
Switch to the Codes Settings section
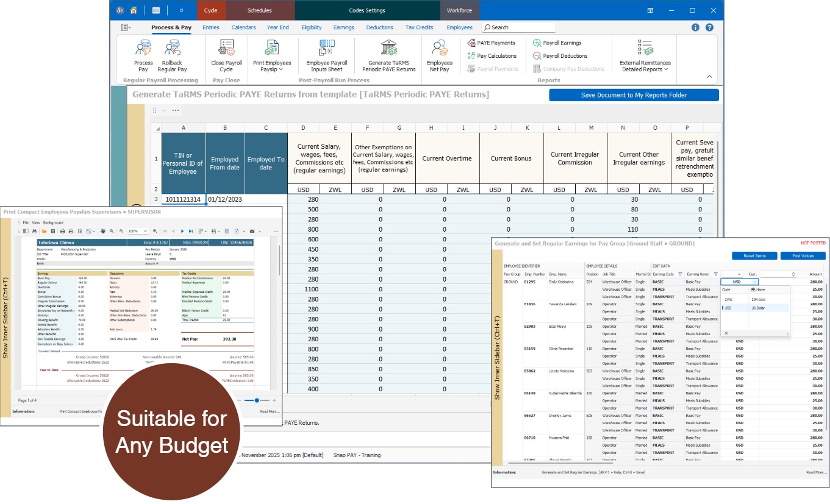coord(367,10)
